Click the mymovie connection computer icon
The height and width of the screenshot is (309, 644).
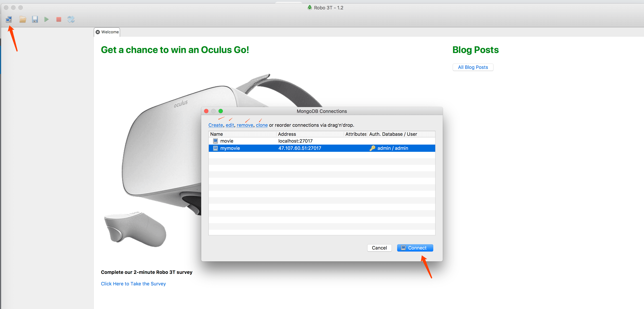coord(215,148)
